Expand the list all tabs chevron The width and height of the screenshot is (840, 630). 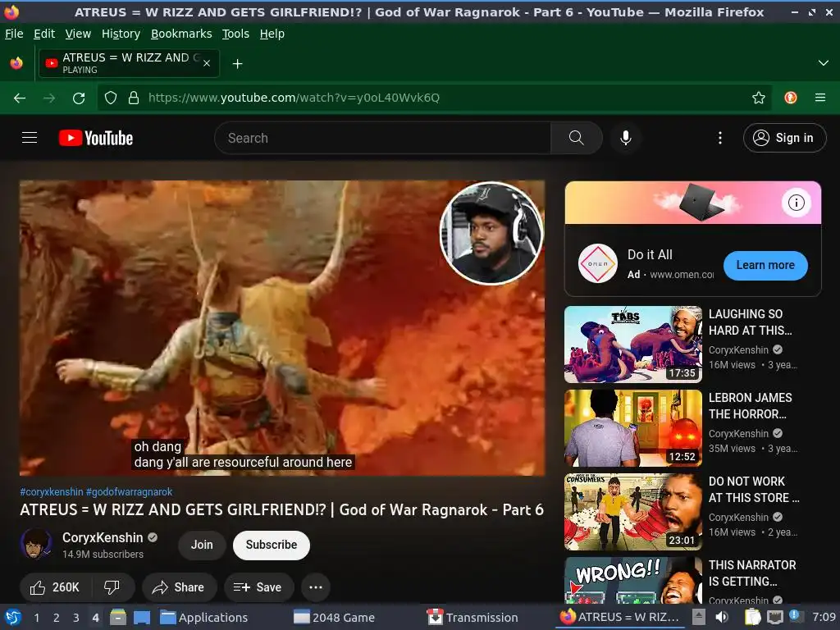pyautogui.click(x=824, y=63)
